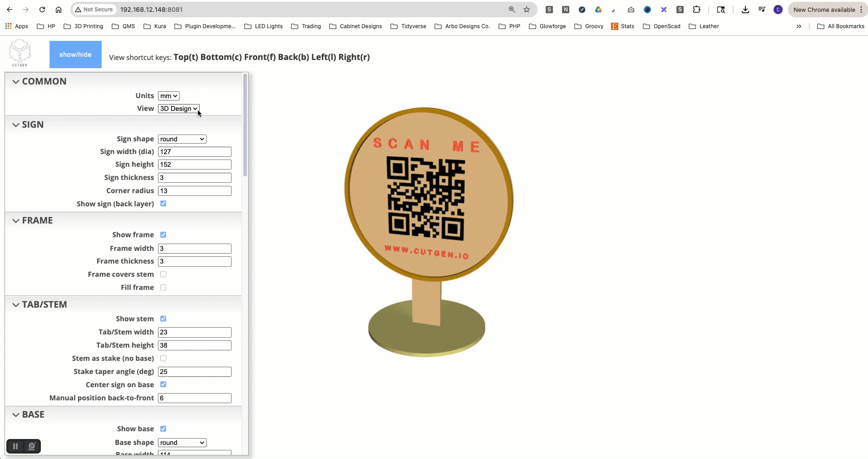This screenshot has width=868, height=459.
Task: Click the settings panel vertical scrollbar
Action: pyautogui.click(x=245, y=125)
